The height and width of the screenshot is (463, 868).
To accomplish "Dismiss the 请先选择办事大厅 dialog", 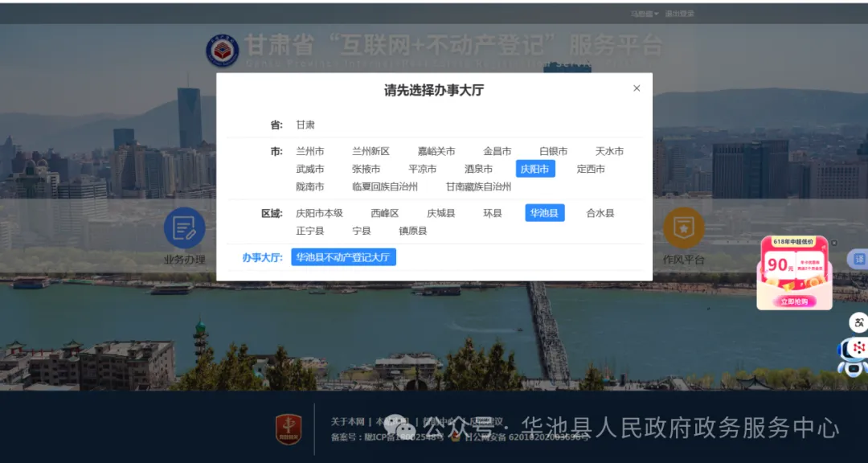I will (637, 88).
